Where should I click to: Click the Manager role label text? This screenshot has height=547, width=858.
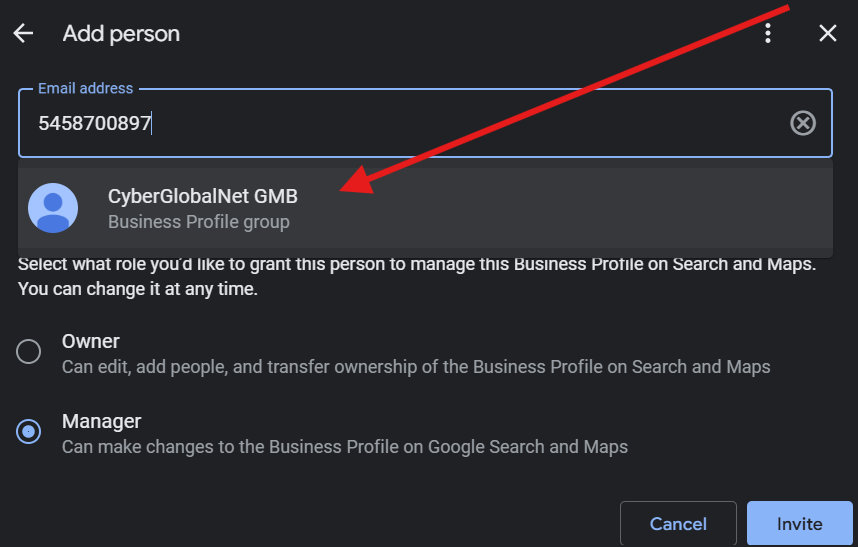point(101,421)
